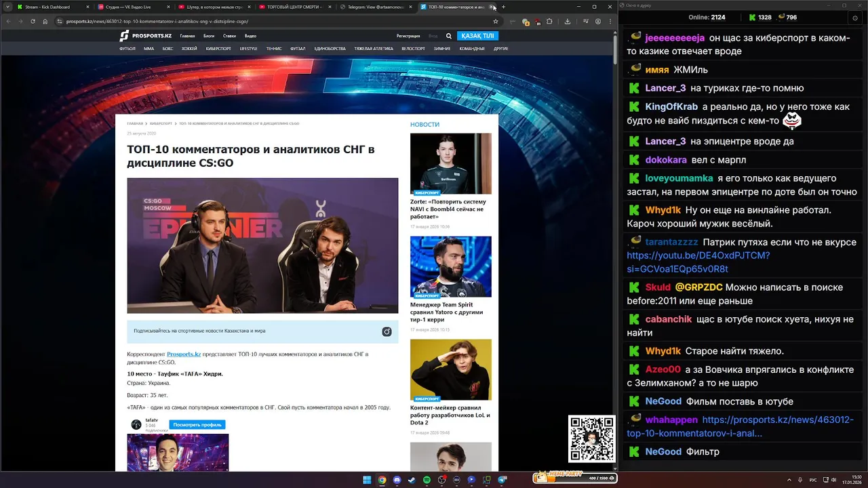868x488 pixels.
Task: Read the Team Spirit manager Yatoro headline
Action: click(x=446, y=312)
